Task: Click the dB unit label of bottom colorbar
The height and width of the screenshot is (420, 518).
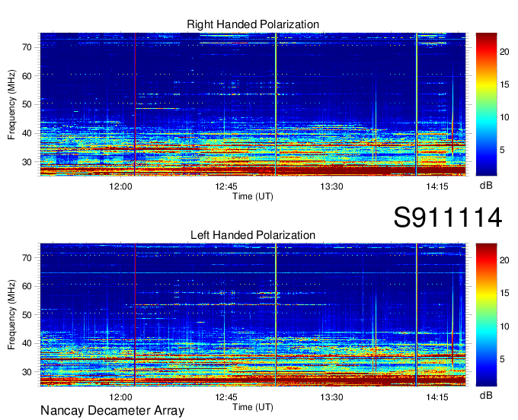Action: 486,395
